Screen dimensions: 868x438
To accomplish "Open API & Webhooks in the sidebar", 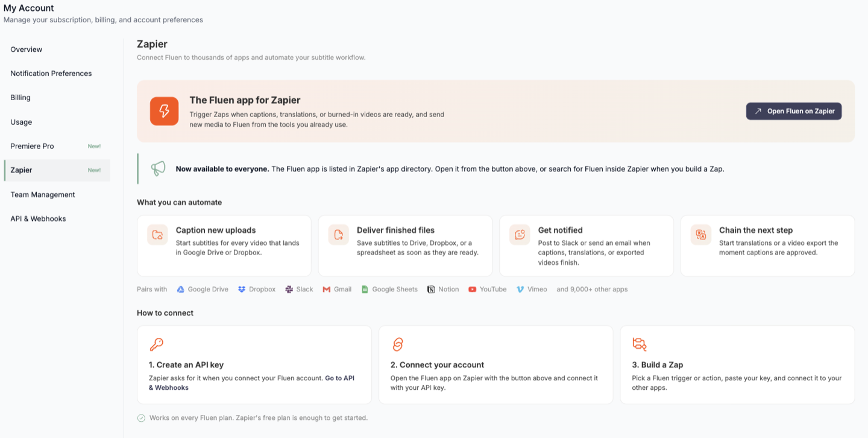I will point(57,218).
